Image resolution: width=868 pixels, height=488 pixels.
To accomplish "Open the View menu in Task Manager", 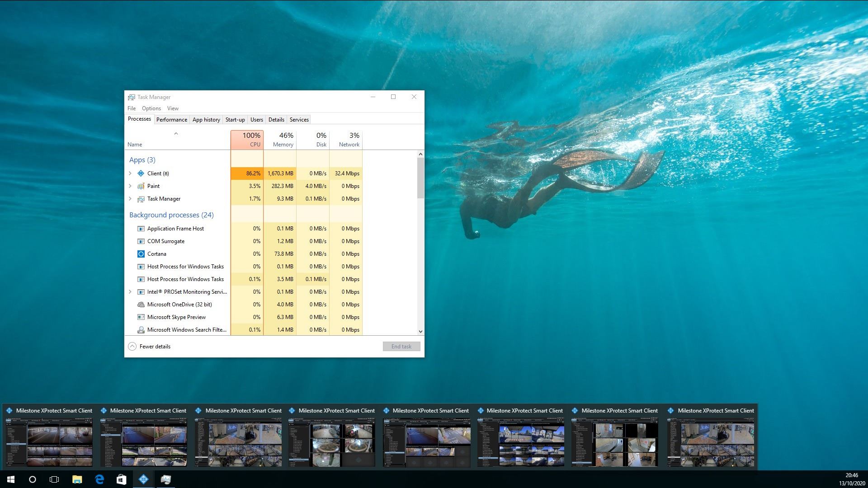I will click(x=172, y=108).
